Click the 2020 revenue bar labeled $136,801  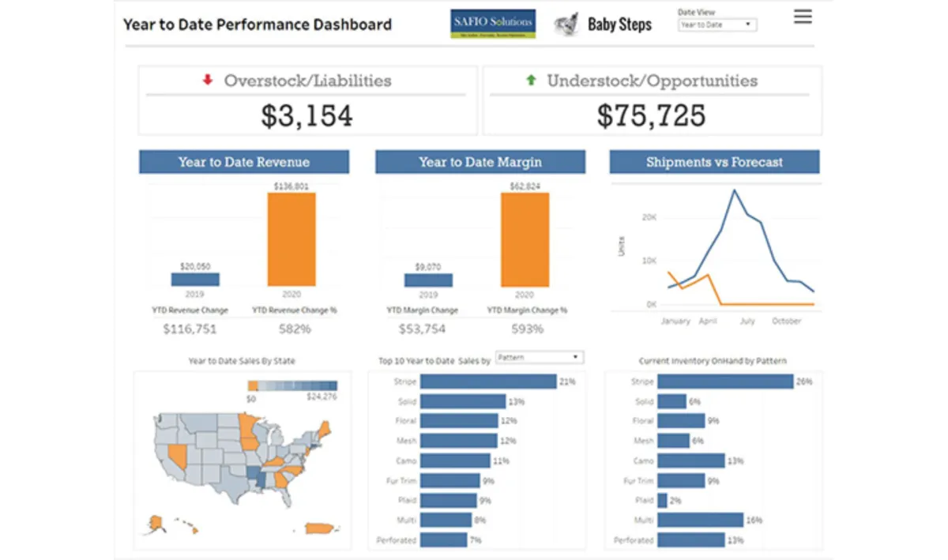pyautogui.click(x=292, y=239)
